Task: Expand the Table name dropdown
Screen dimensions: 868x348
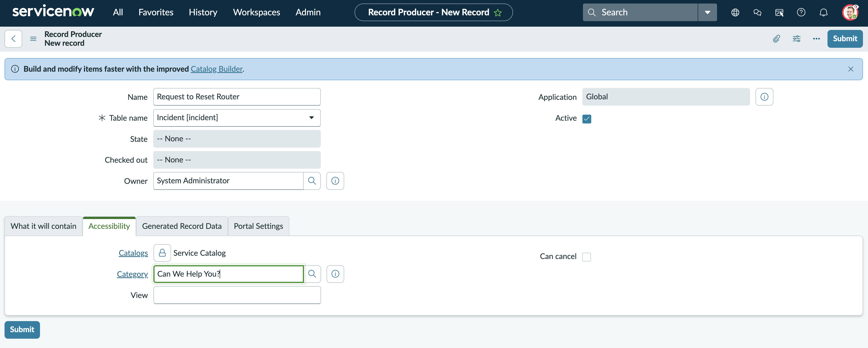Action: 236,118
